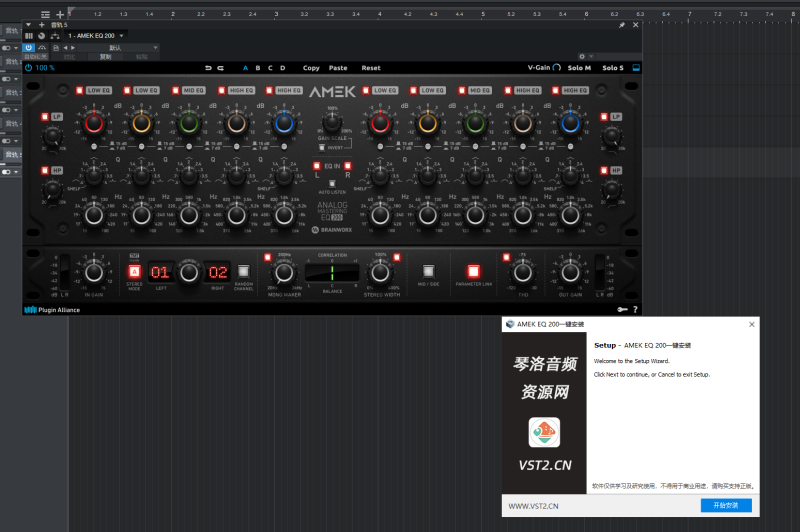Toggle right channel MID EQ band switch
Screen dimensions: 800x532
[x=462, y=90]
